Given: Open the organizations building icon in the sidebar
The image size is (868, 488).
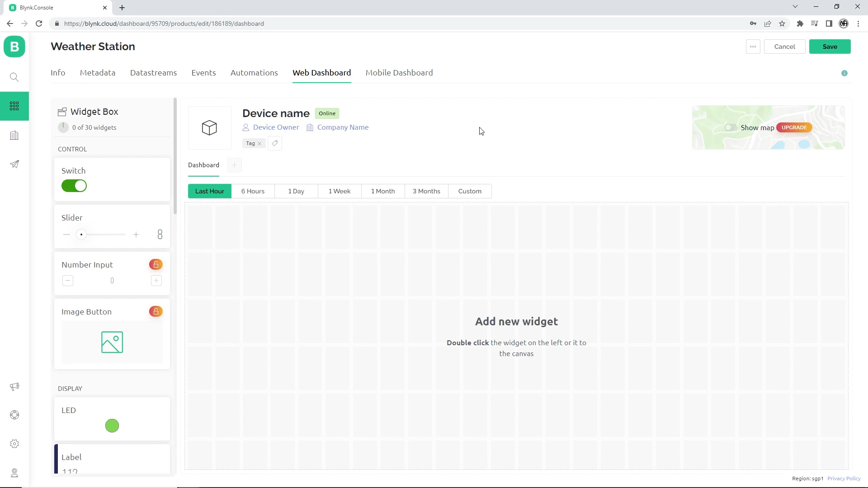Looking at the screenshot, I should [x=14, y=136].
